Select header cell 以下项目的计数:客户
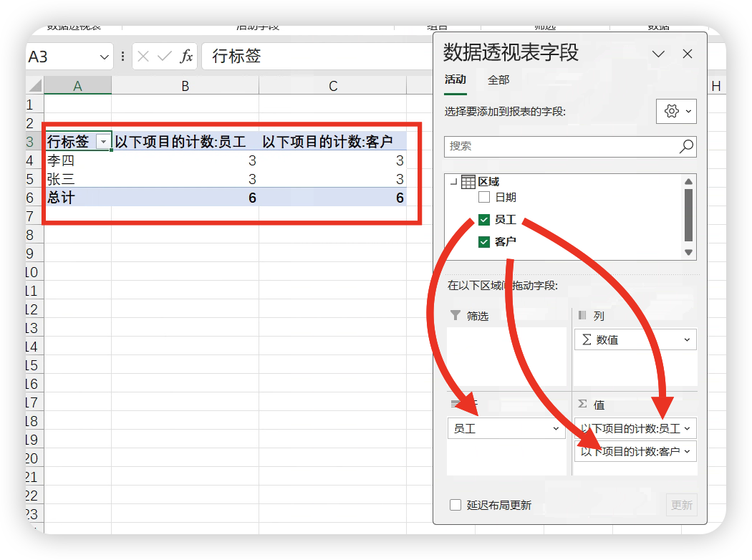This screenshot has width=752, height=560. tap(333, 142)
